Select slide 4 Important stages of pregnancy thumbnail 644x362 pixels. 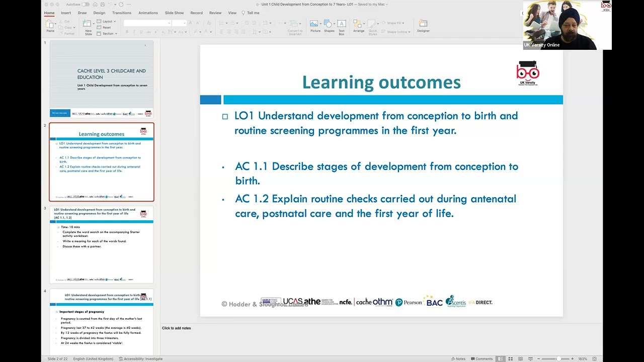pos(102,322)
